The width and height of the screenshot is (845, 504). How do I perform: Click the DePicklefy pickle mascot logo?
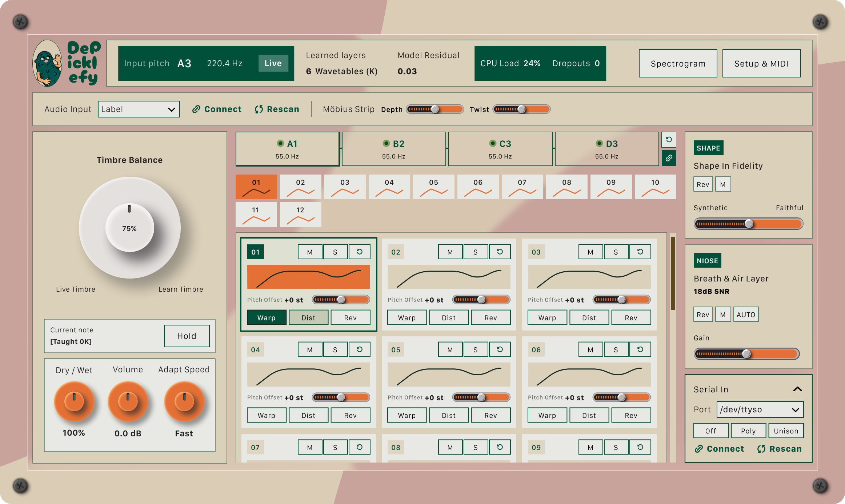tap(48, 63)
